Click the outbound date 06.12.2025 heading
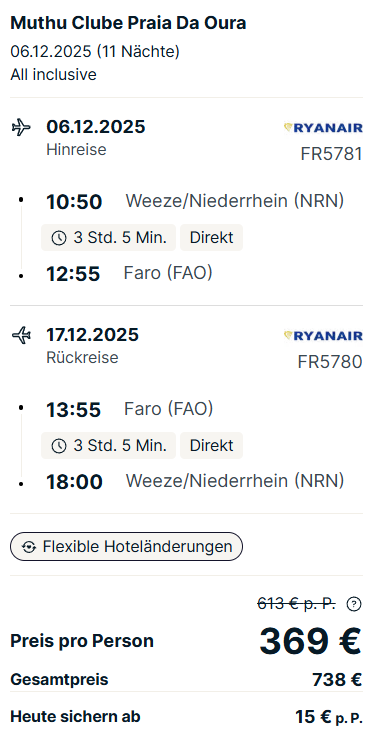 95,127
